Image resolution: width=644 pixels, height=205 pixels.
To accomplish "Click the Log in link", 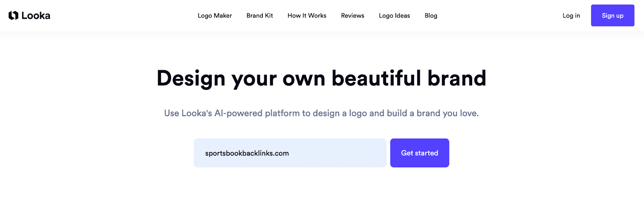I will pyautogui.click(x=571, y=16).
